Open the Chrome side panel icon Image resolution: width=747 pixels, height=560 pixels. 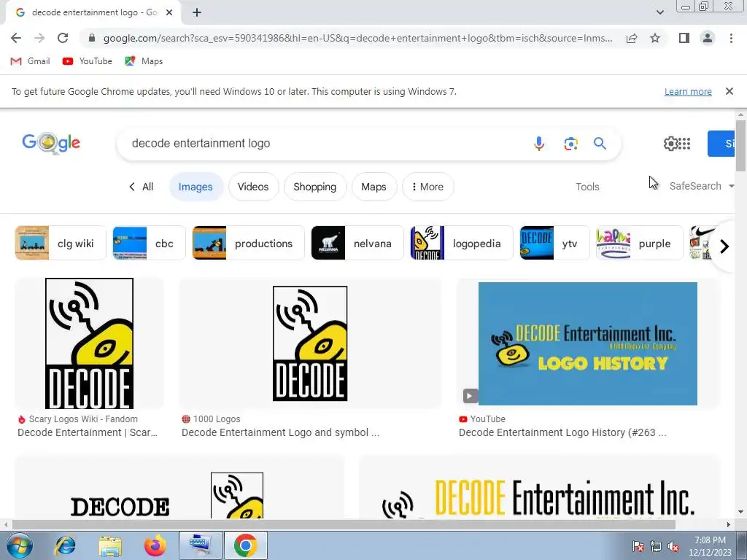click(x=684, y=38)
